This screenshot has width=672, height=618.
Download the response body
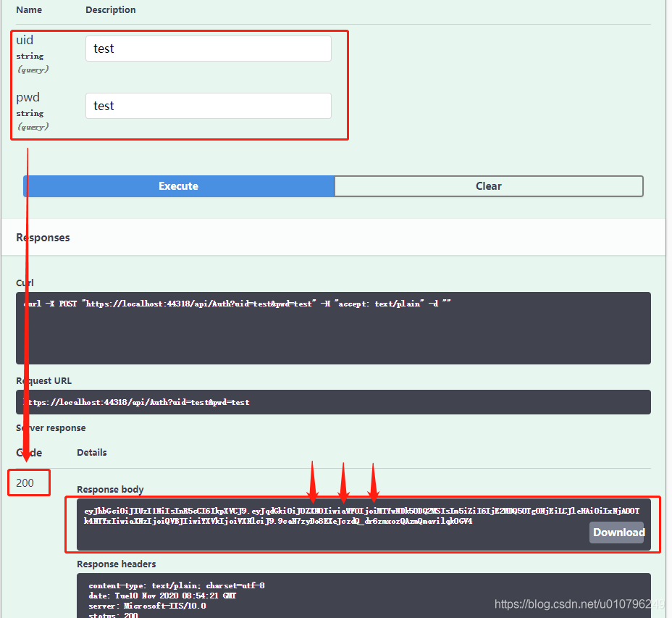coord(618,533)
